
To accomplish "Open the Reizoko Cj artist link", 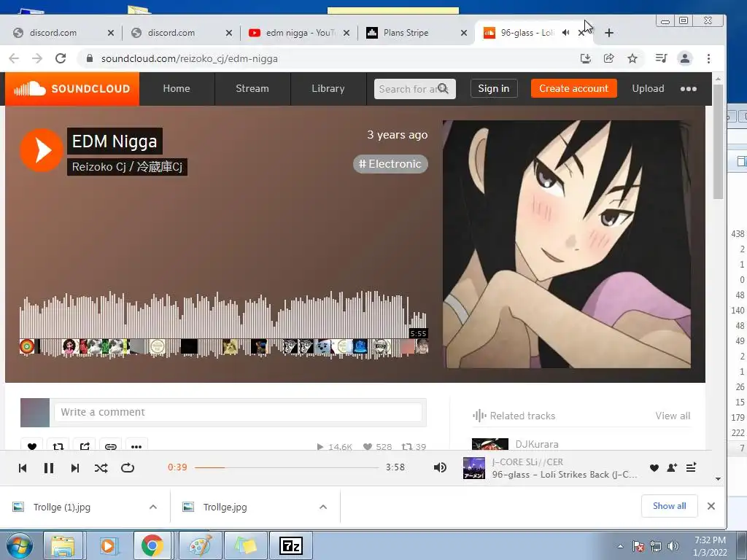I will point(127,167).
